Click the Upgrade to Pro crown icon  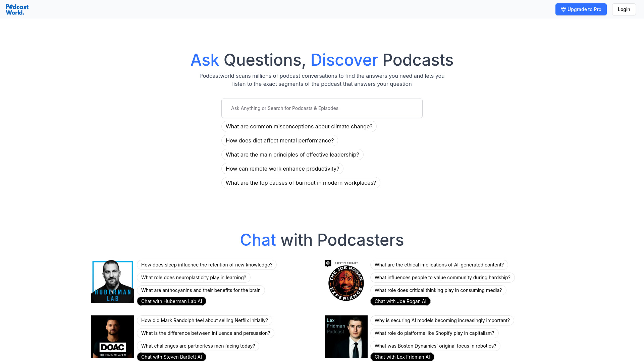click(x=563, y=9)
